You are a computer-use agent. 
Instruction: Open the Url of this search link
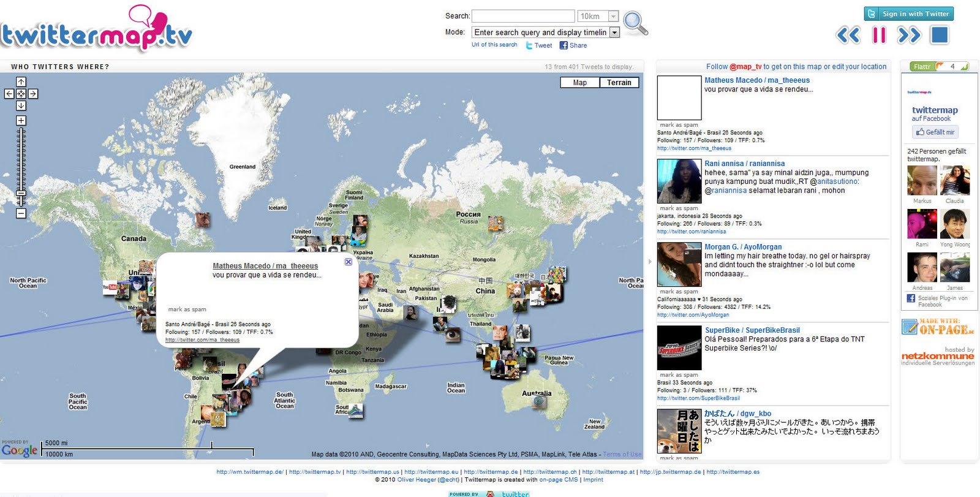click(494, 45)
